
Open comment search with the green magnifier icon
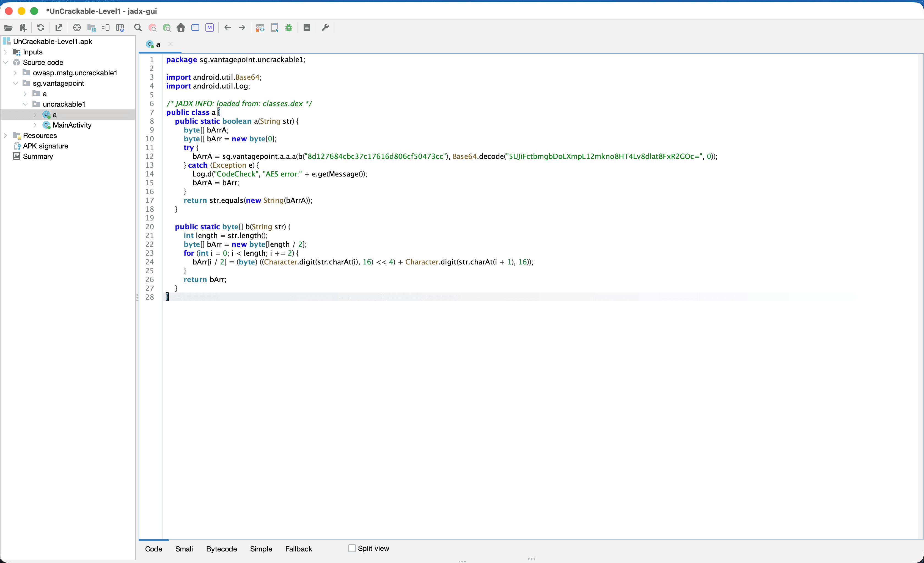click(x=167, y=28)
